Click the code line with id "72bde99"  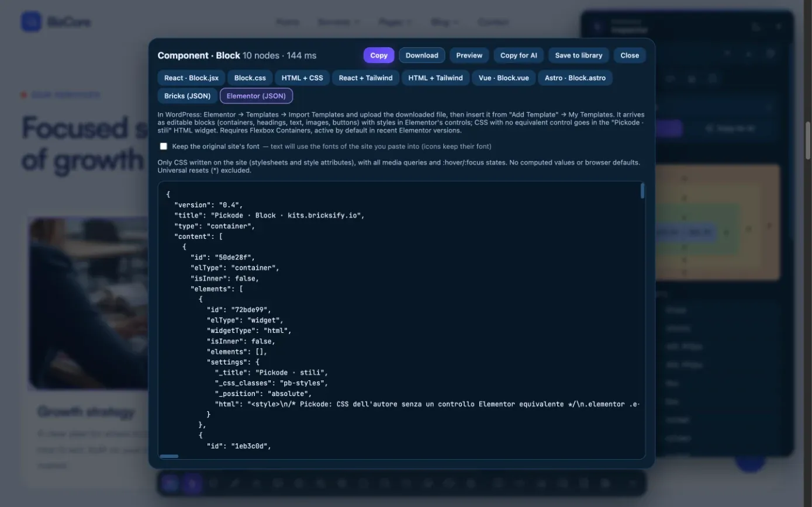[x=239, y=310]
